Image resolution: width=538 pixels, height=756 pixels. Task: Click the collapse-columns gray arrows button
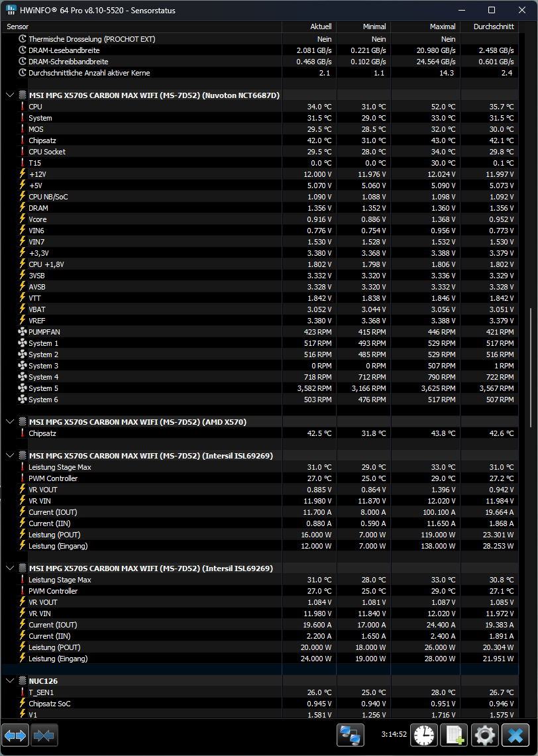44,735
